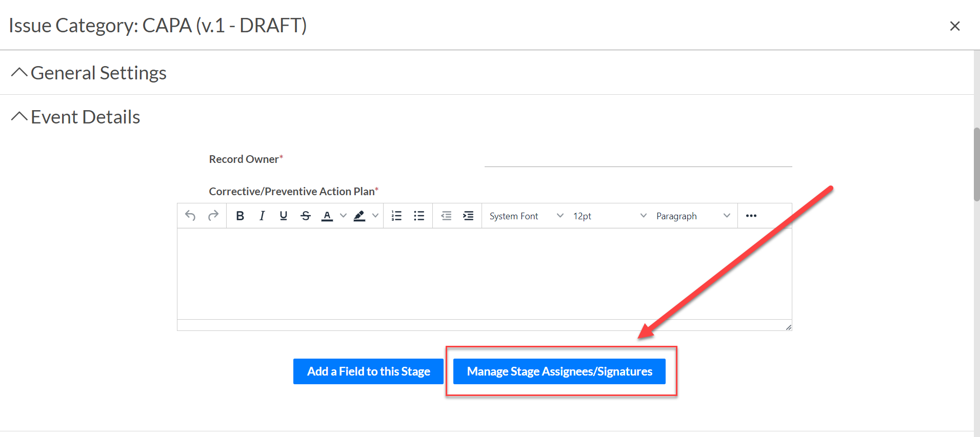Insert a numbered list
The height and width of the screenshot is (437, 980).
pos(396,216)
